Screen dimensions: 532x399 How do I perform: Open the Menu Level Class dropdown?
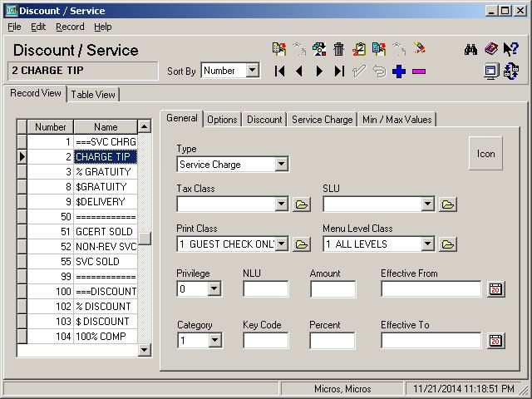tap(427, 244)
